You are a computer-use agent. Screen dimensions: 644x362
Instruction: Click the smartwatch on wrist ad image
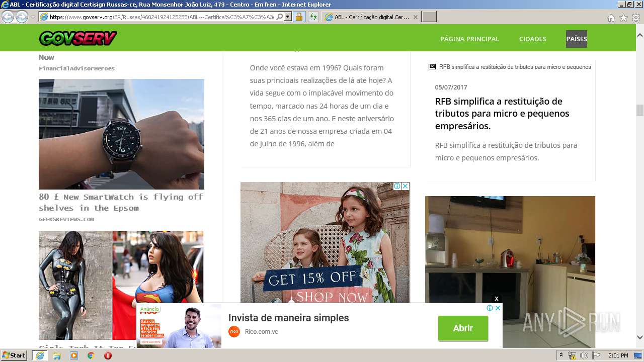click(x=121, y=134)
